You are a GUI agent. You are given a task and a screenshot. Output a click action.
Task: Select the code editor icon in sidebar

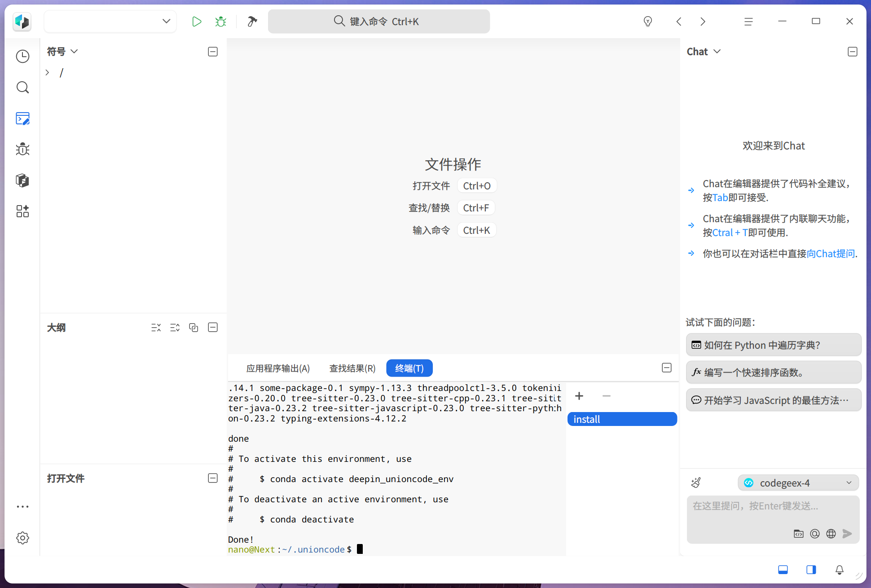tap(22, 118)
